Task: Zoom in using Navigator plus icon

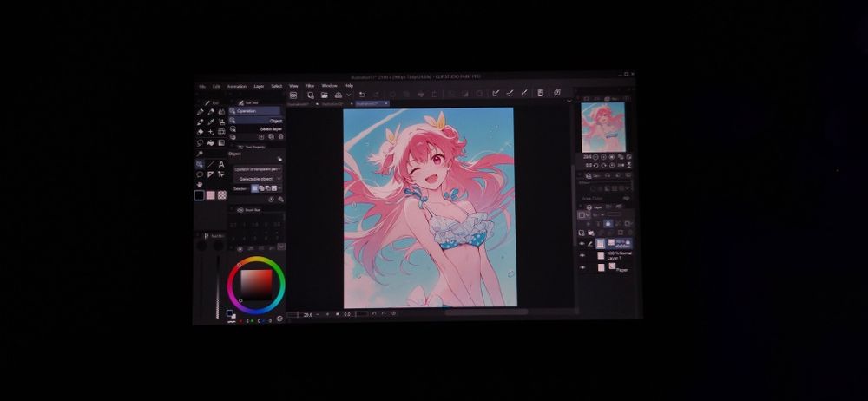Action: (x=603, y=157)
